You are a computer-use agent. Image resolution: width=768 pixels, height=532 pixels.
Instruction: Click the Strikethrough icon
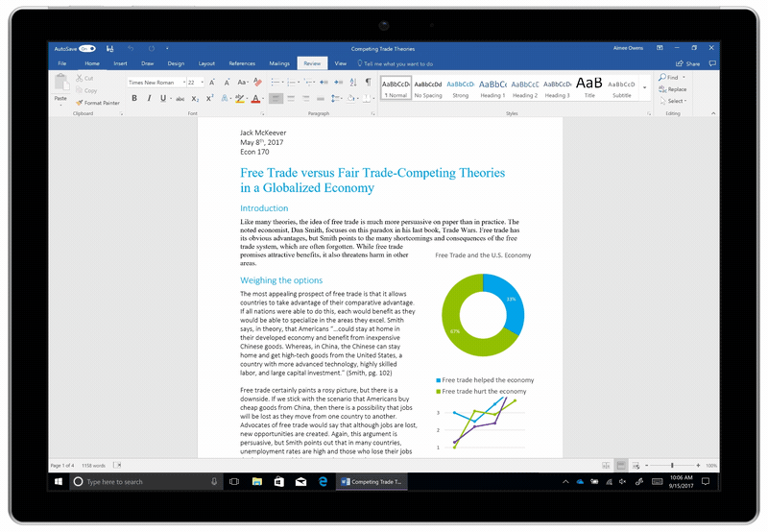click(178, 98)
